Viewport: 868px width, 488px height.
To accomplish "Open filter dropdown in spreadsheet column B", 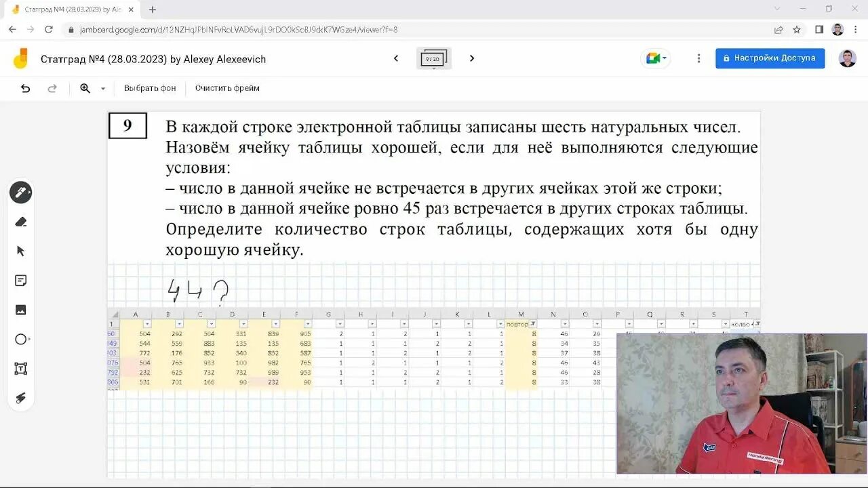I will (179, 324).
